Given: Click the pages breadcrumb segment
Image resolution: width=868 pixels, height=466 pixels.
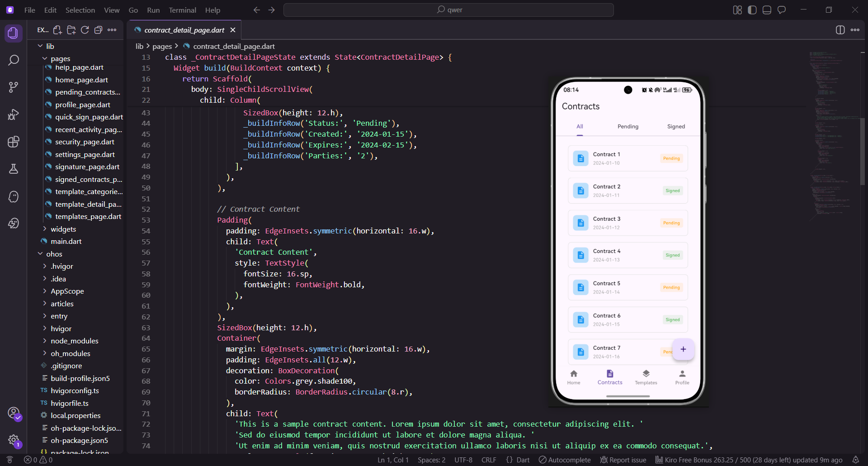Looking at the screenshot, I should point(162,46).
